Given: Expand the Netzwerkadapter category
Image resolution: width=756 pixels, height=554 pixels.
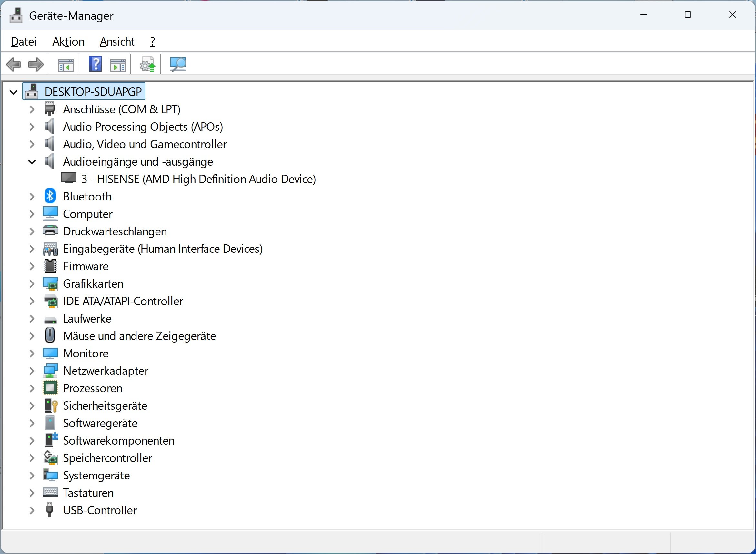Looking at the screenshot, I should (32, 371).
